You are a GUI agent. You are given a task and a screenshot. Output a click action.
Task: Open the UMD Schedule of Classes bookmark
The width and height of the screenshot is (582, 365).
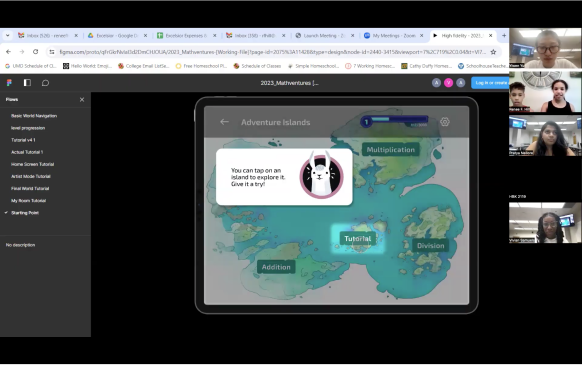click(30, 66)
